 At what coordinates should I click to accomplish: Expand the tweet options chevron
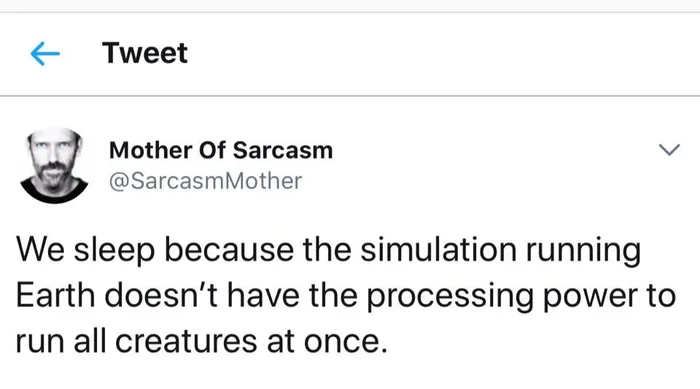click(x=669, y=149)
